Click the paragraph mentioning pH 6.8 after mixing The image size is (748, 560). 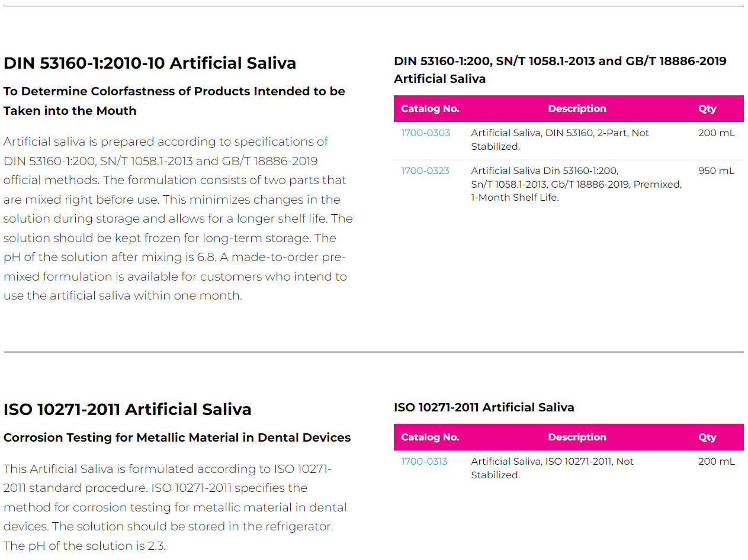[x=178, y=218]
